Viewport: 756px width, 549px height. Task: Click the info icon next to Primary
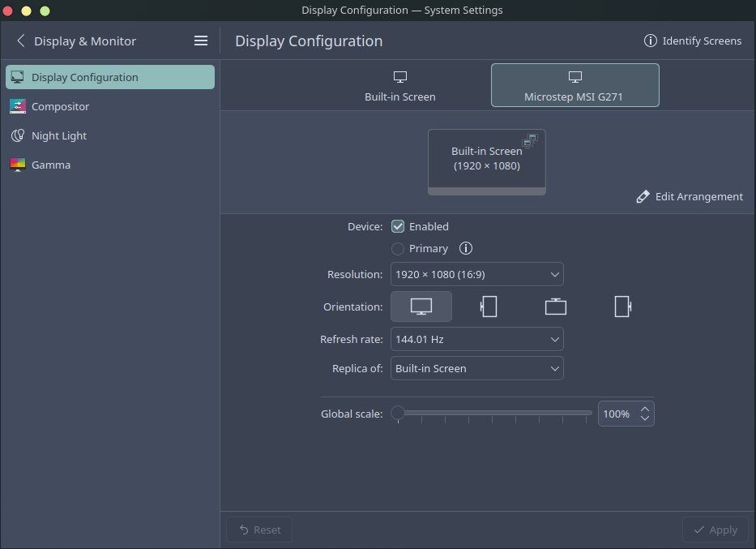[466, 249]
